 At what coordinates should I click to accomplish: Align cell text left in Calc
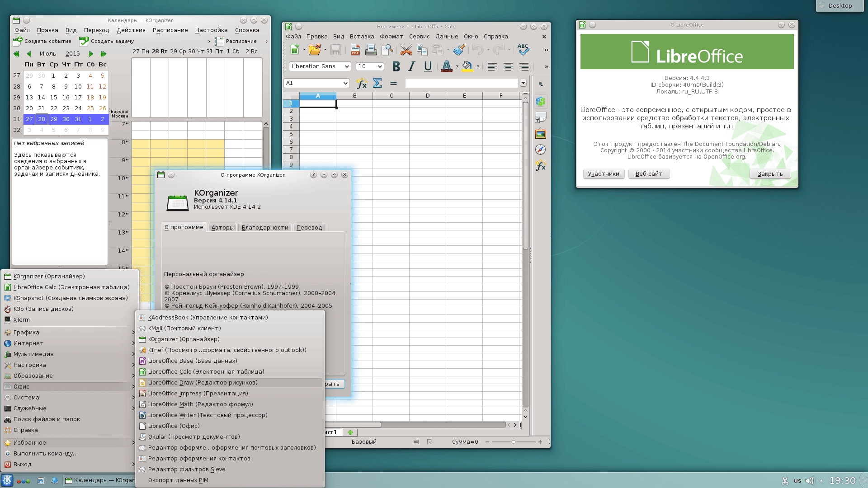(x=492, y=67)
